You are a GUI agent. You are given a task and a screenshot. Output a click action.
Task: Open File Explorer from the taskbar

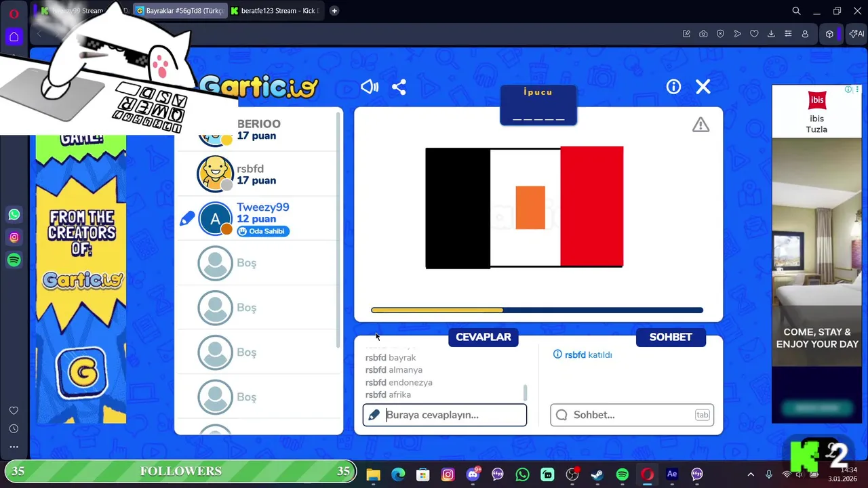[373, 474]
